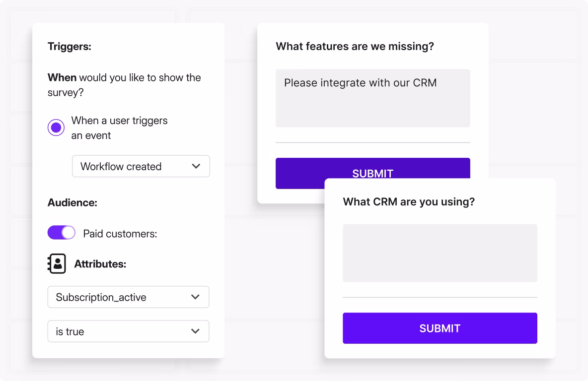Click the chevron arrow beside Subscription_active
This screenshot has width=588, height=381.
coord(195,297)
